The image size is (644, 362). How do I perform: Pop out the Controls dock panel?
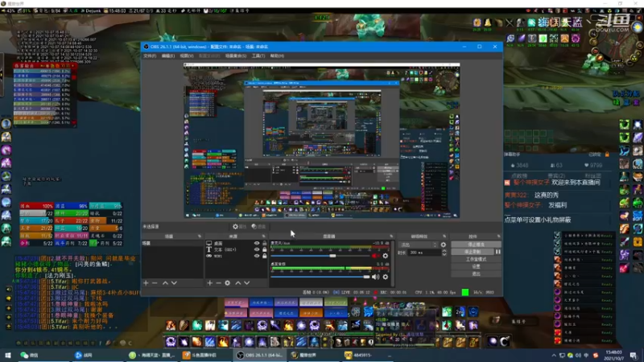pyautogui.click(x=498, y=237)
